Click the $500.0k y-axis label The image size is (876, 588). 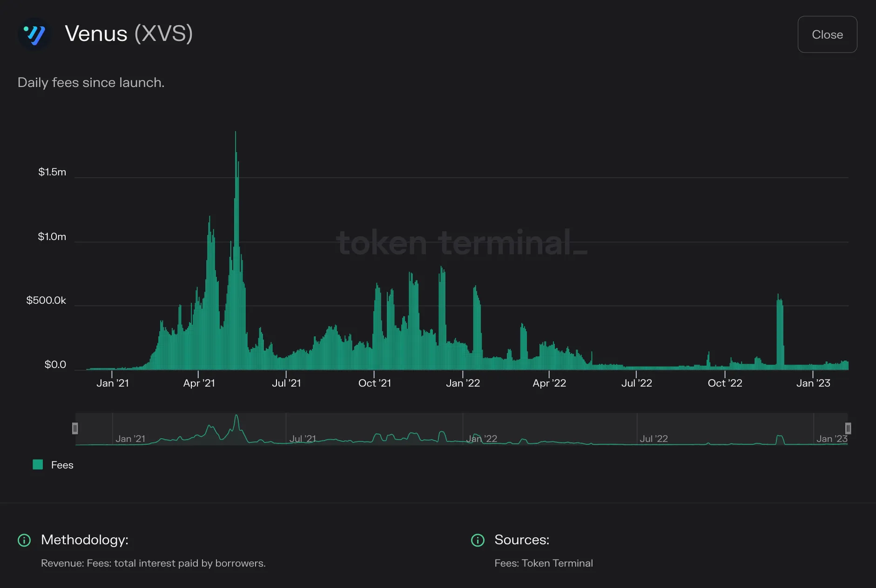(46, 301)
